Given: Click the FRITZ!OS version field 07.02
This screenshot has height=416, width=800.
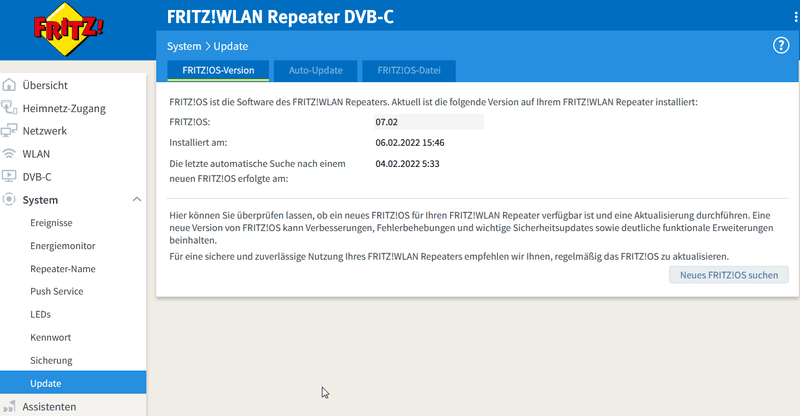Looking at the screenshot, I should 429,121.
